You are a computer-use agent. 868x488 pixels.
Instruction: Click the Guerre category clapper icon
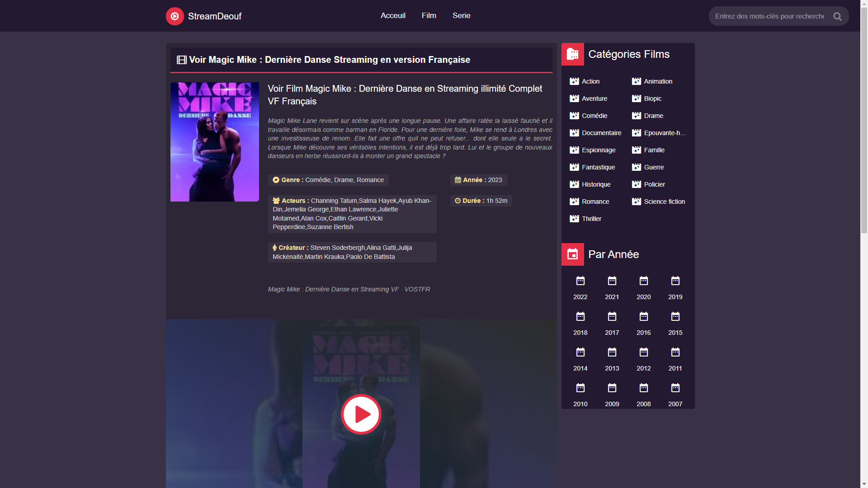(x=637, y=167)
